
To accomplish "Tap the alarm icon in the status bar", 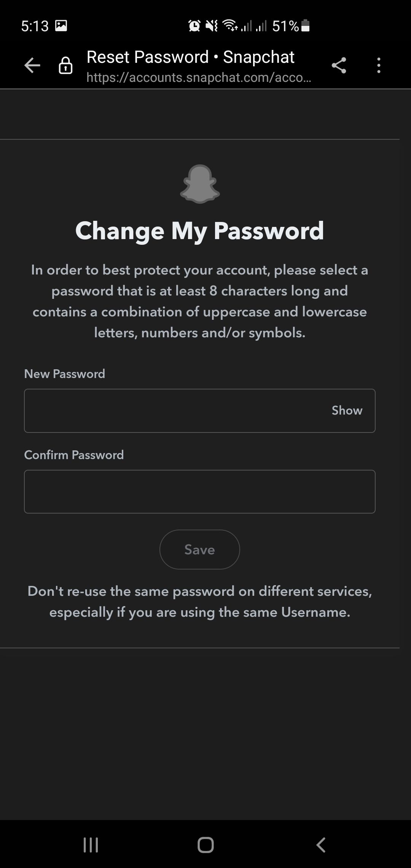I will click(194, 26).
